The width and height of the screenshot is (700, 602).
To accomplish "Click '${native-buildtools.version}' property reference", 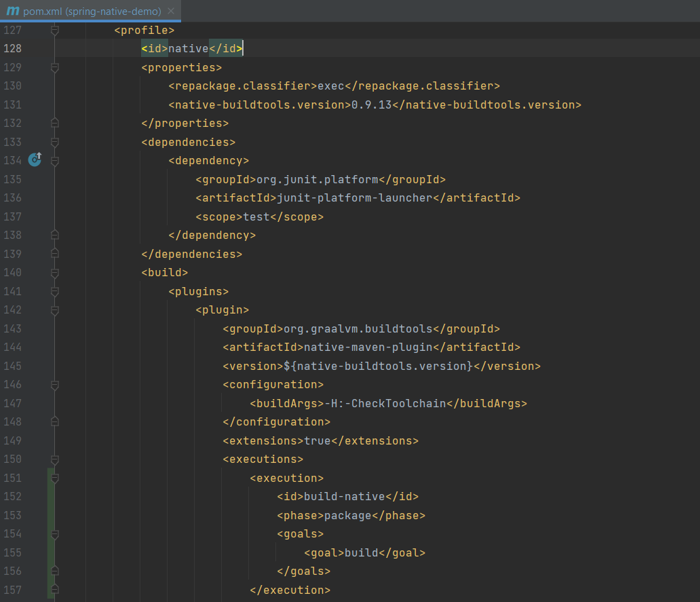I will point(378,366).
